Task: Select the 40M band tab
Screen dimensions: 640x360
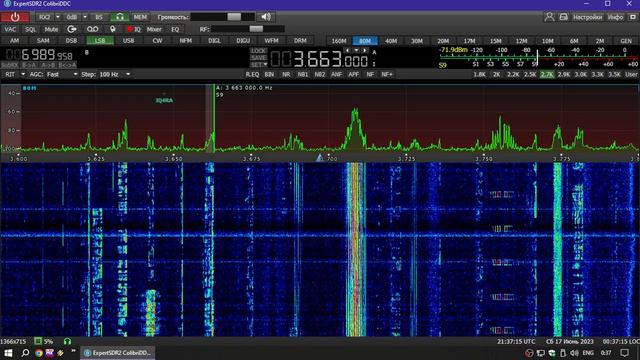Action: (391, 41)
